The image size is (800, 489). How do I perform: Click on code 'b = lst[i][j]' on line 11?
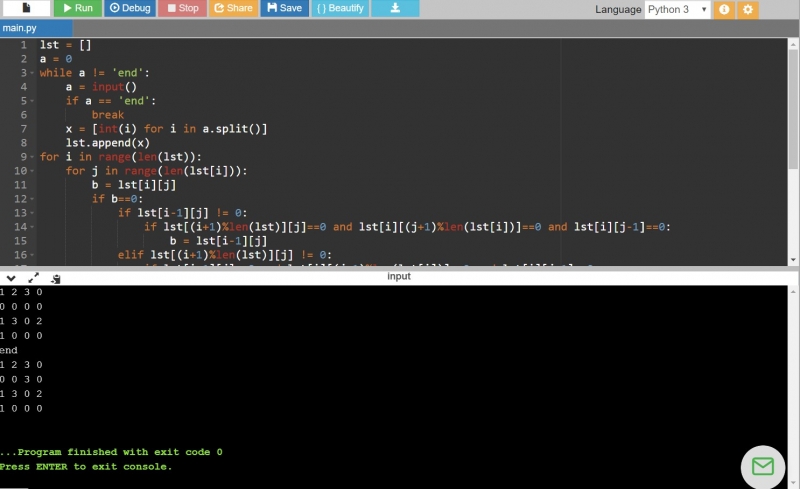(x=134, y=185)
